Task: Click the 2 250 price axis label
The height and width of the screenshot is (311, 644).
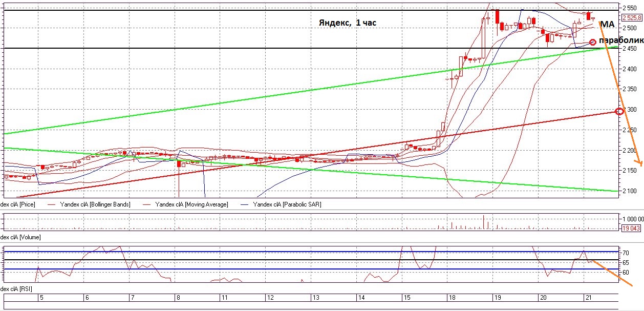Action: pyautogui.click(x=630, y=130)
